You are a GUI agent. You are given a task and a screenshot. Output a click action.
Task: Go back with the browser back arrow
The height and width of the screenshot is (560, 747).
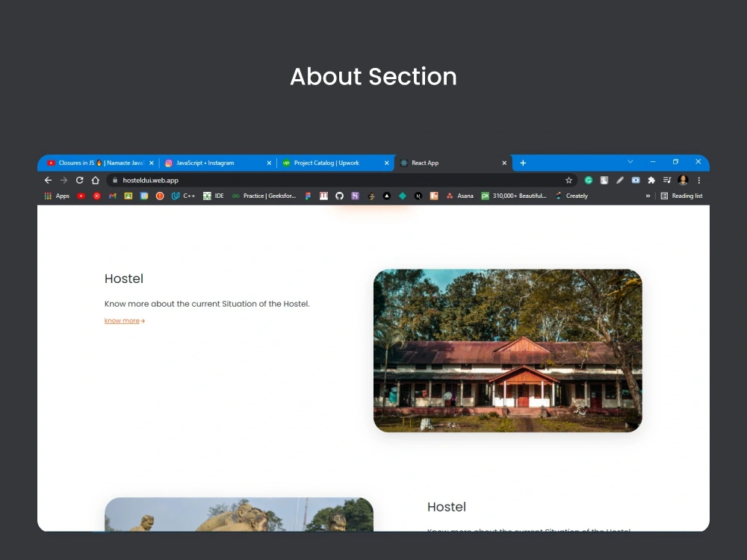[48, 180]
